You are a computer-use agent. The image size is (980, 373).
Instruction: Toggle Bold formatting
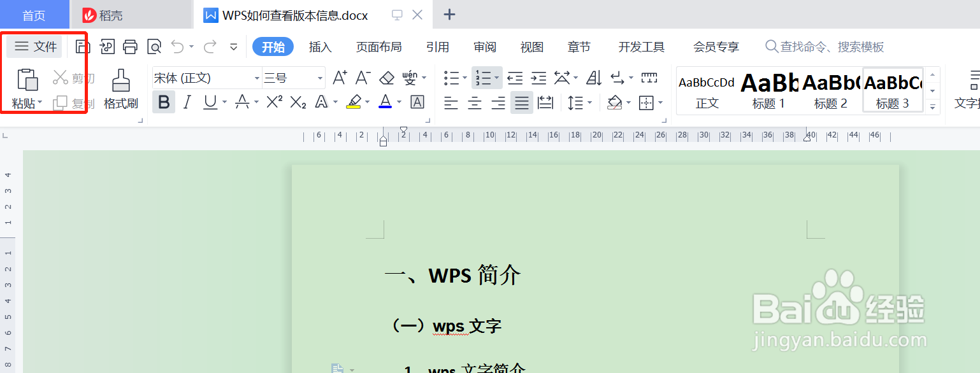(164, 102)
